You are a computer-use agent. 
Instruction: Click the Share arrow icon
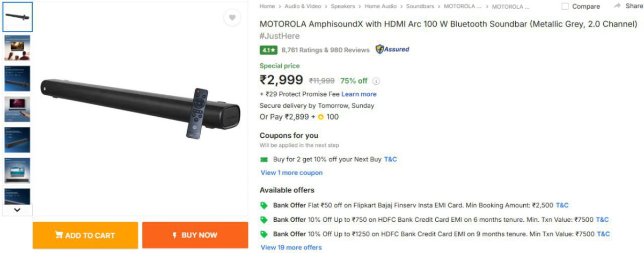[x=617, y=6]
